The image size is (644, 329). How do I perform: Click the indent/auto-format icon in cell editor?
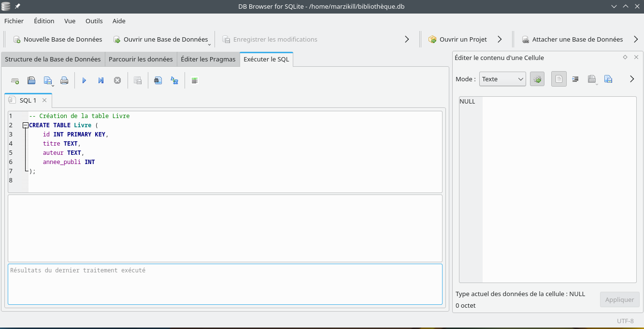click(x=575, y=79)
